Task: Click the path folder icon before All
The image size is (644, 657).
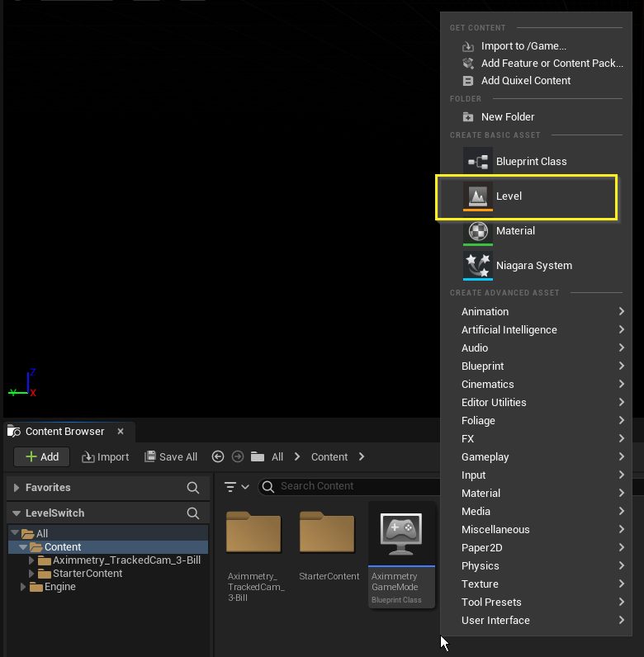Action: point(258,456)
